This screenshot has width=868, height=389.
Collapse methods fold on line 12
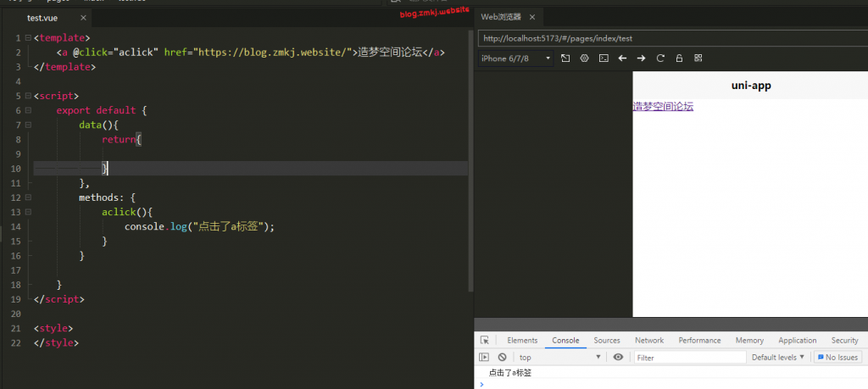click(x=28, y=197)
